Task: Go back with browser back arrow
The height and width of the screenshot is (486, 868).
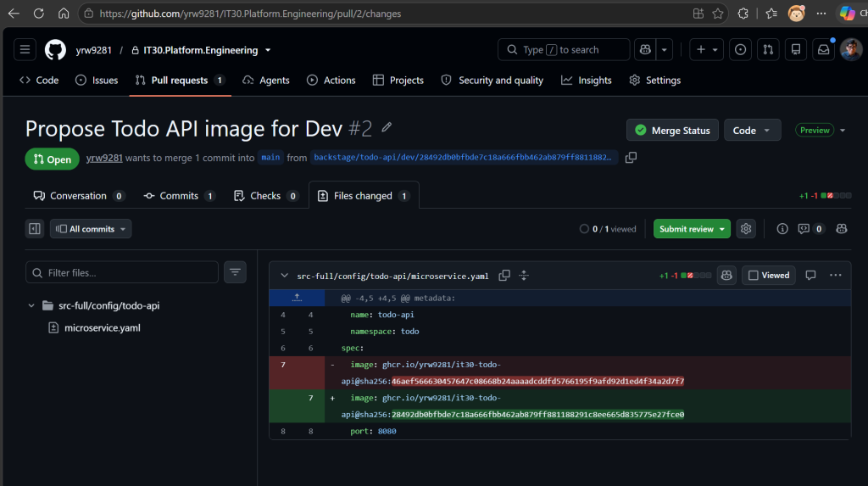Action: (14, 14)
